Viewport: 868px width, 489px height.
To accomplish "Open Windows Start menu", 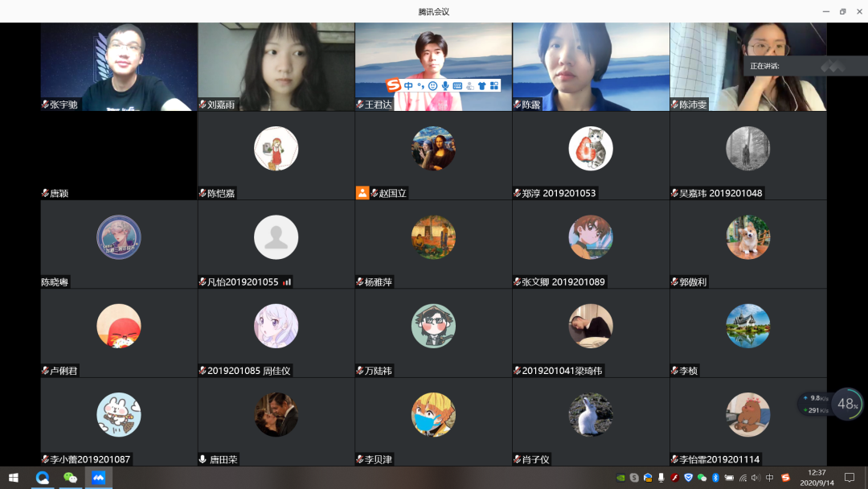I will 14,478.
